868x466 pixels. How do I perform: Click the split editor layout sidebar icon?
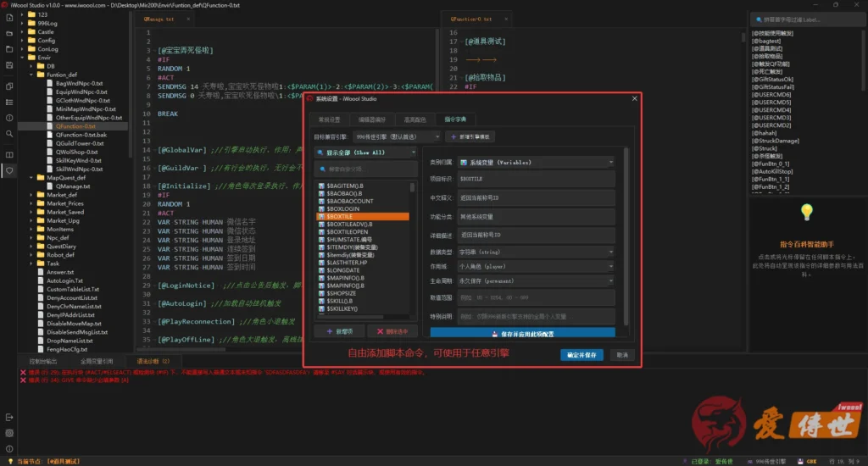(x=9, y=155)
